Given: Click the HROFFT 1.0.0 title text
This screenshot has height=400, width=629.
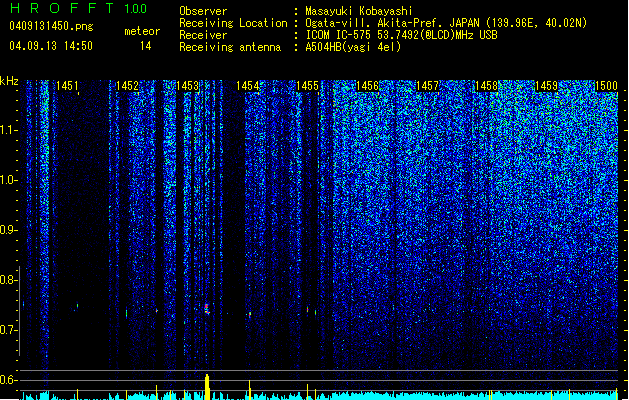Looking at the screenshot, I should (x=79, y=8).
